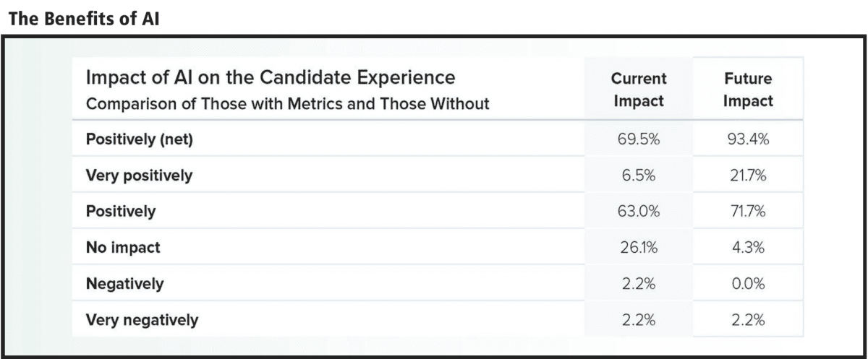Click the 69.5% current impact cell
Viewport: 868px width, 359px height.
pos(639,140)
